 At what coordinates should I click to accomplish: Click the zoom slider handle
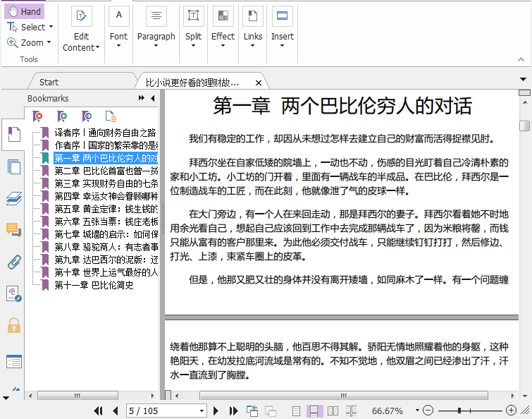tap(459, 411)
